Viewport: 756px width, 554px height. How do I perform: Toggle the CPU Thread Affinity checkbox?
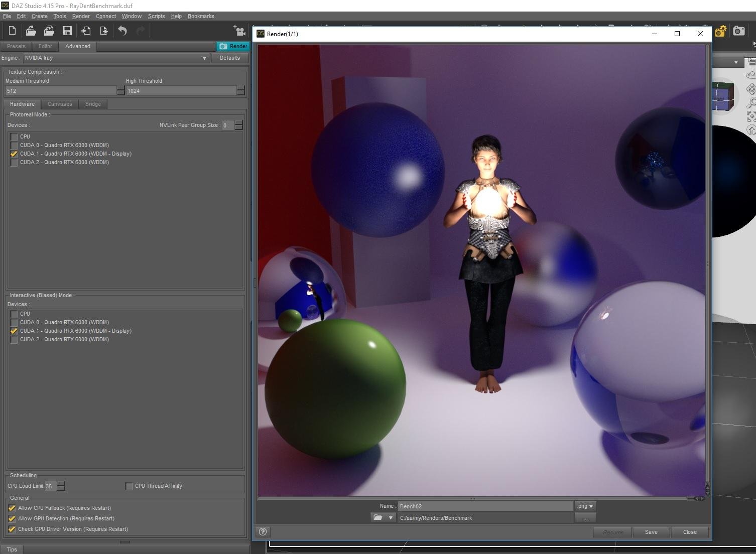pyautogui.click(x=129, y=486)
